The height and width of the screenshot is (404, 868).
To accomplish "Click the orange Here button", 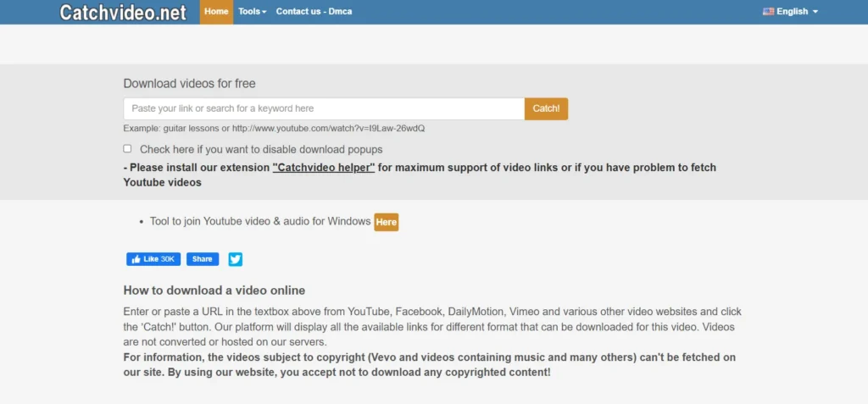I will tap(386, 222).
